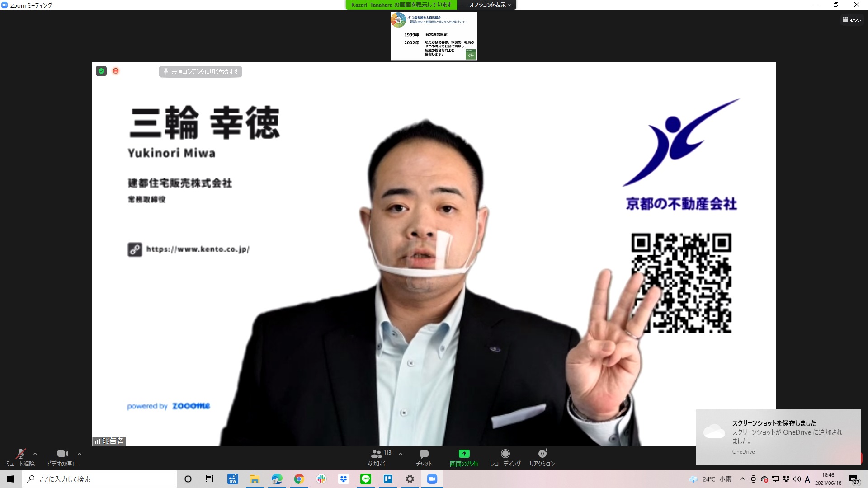868x488 pixels.
Task: Open the 表示 view menu
Action: (x=852, y=19)
